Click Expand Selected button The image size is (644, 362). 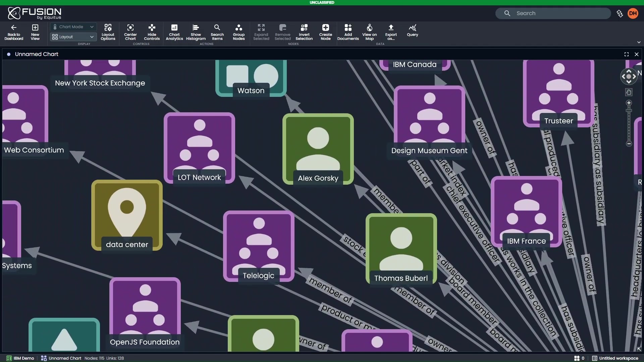pyautogui.click(x=261, y=32)
